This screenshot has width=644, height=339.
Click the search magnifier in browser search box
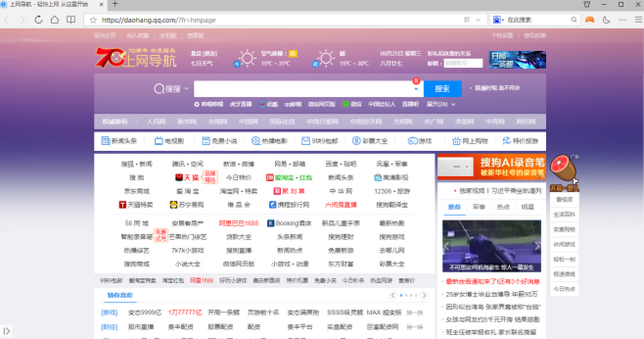pyautogui.click(x=574, y=20)
